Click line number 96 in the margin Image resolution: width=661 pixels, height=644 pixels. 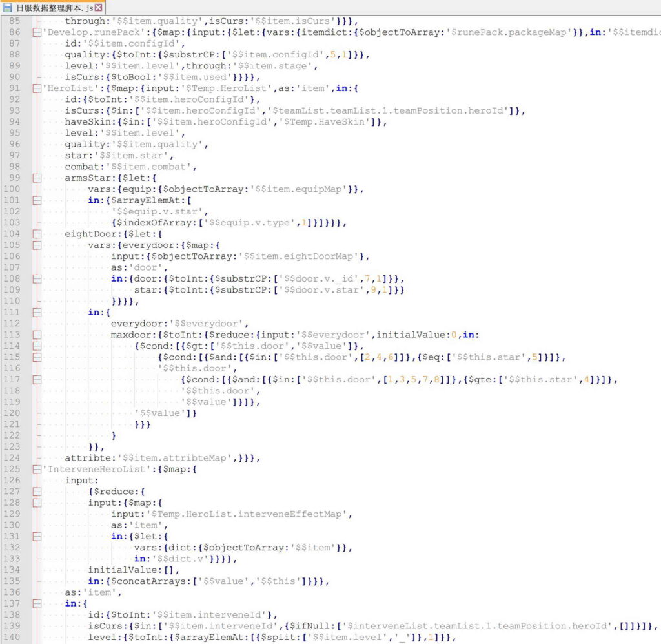pyautogui.click(x=14, y=144)
